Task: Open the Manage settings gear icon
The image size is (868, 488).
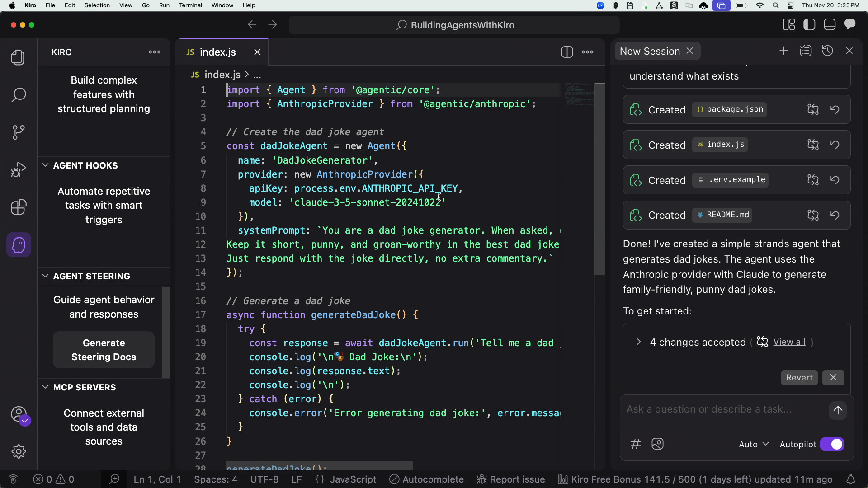Action: (x=19, y=451)
